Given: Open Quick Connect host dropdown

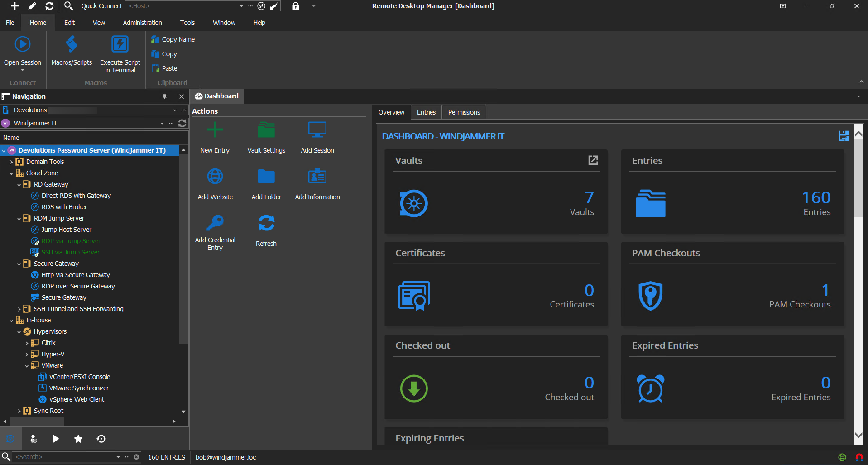Looking at the screenshot, I should click(241, 6).
